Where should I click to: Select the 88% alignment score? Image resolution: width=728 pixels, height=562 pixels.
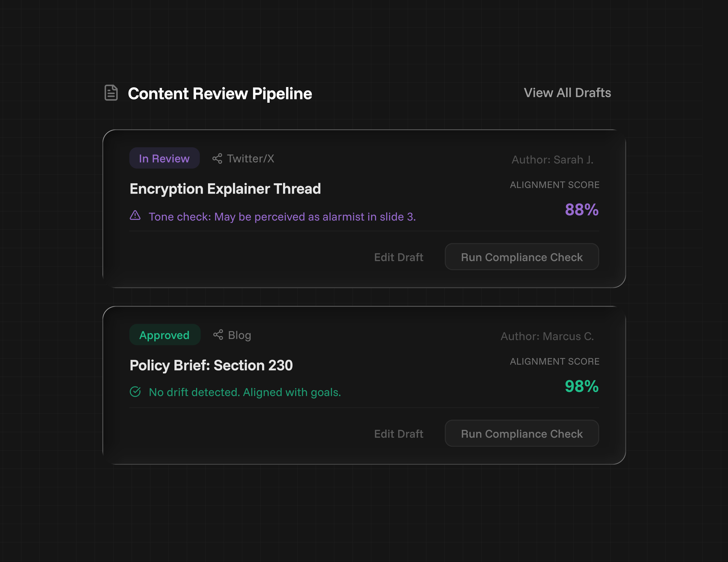click(x=582, y=210)
